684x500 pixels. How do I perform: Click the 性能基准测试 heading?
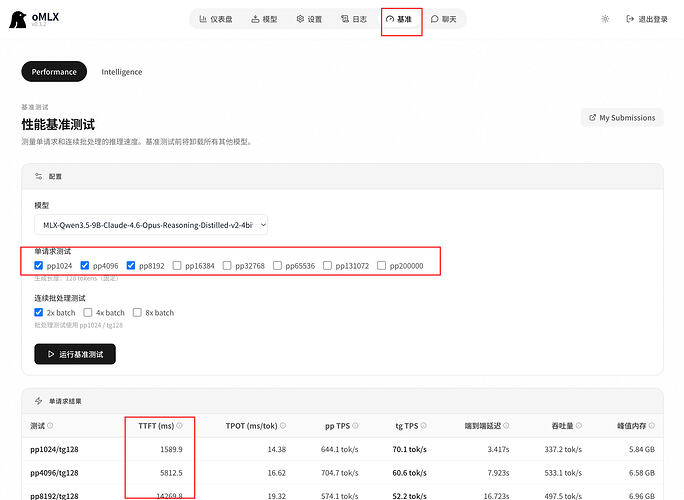coord(58,125)
